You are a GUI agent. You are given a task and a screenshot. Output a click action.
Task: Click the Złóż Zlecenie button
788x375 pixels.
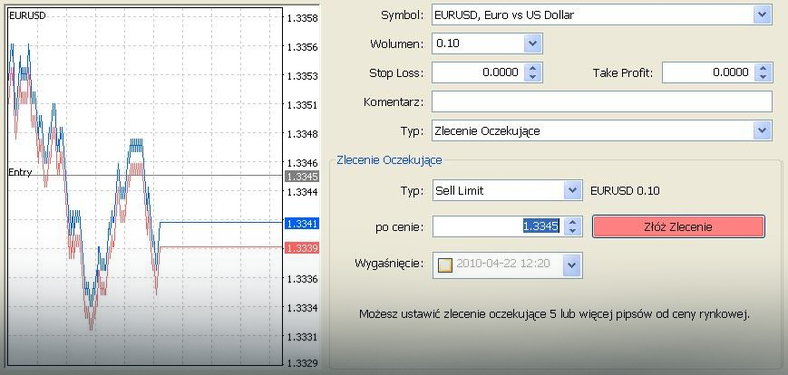pyautogui.click(x=678, y=227)
